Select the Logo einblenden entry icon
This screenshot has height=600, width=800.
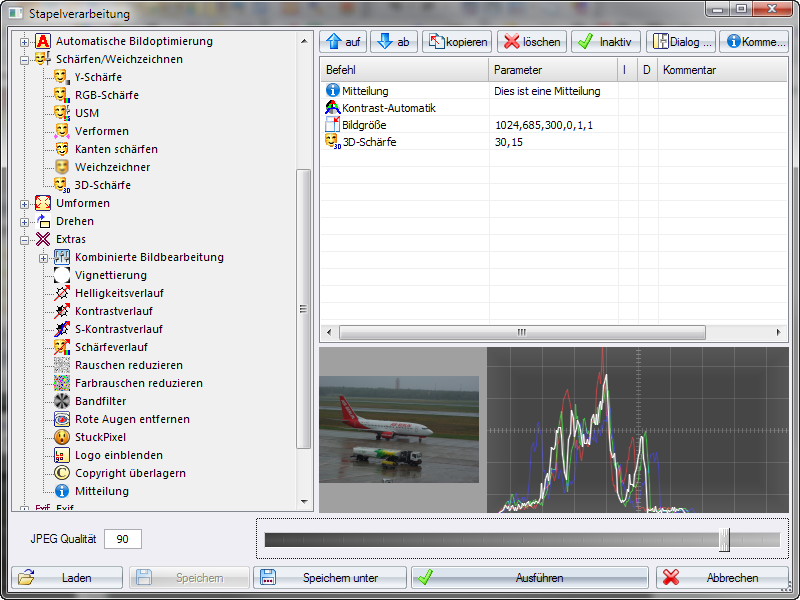click(x=60, y=455)
